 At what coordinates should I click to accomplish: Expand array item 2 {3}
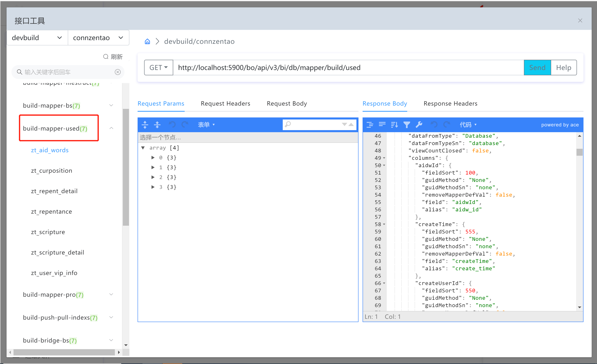point(153,177)
